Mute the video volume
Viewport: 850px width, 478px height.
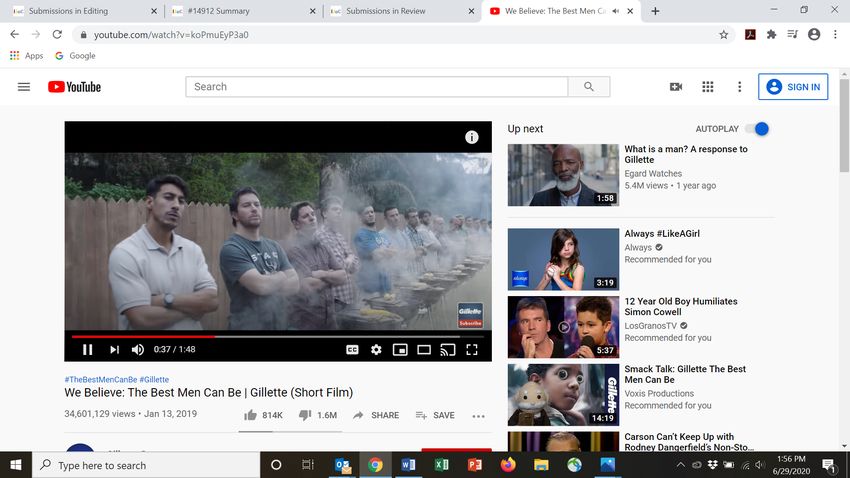click(138, 350)
